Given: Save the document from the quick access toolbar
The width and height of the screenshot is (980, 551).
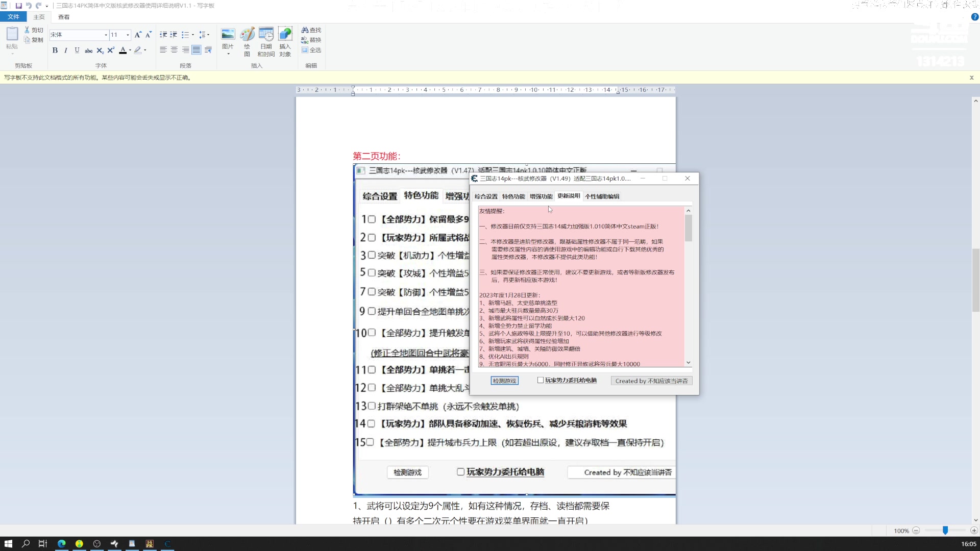Looking at the screenshot, I should pyautogui.click(x=19, y=6).
